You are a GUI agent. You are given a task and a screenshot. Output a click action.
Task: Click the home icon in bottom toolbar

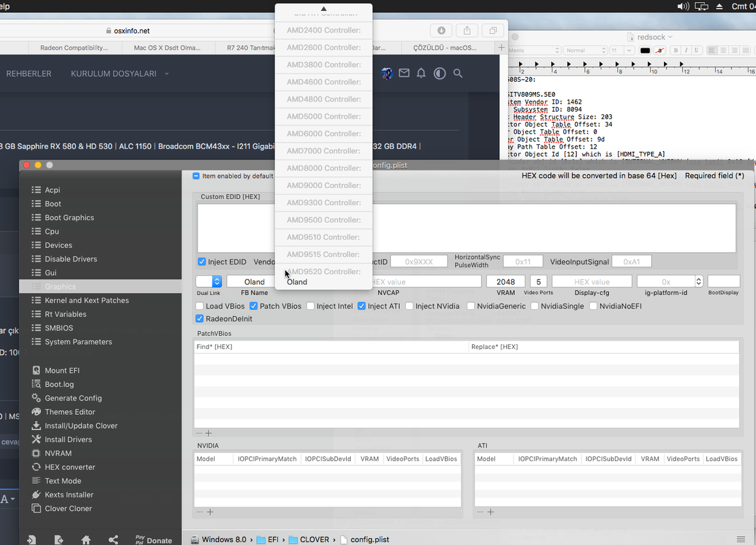click(x=86, y=540)
